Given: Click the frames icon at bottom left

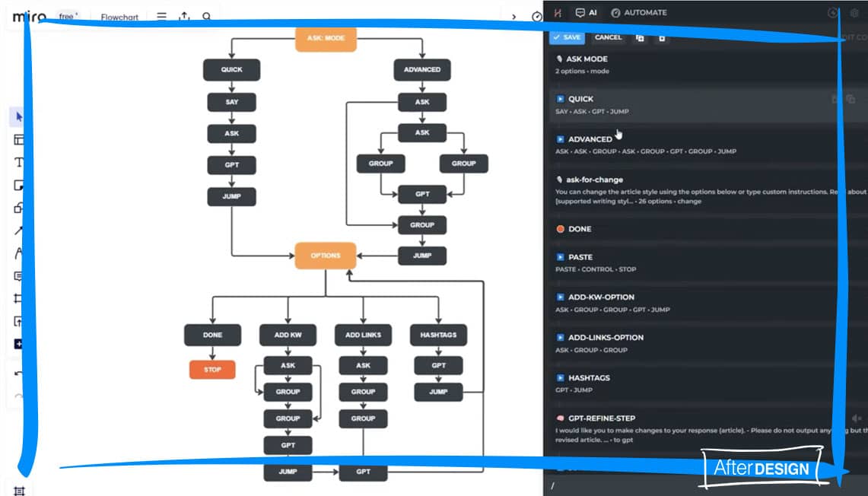Looking at the screenshot, I should [x=19, y=491].
